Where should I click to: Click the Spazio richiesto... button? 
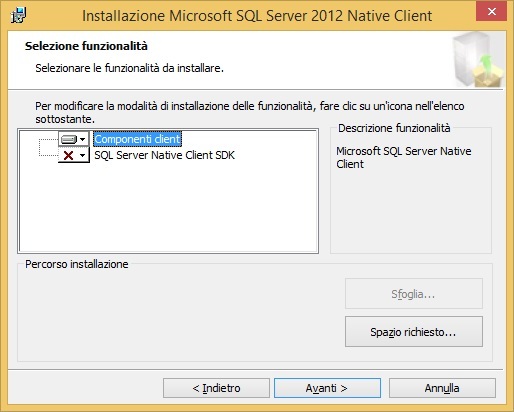coord(414,332)
